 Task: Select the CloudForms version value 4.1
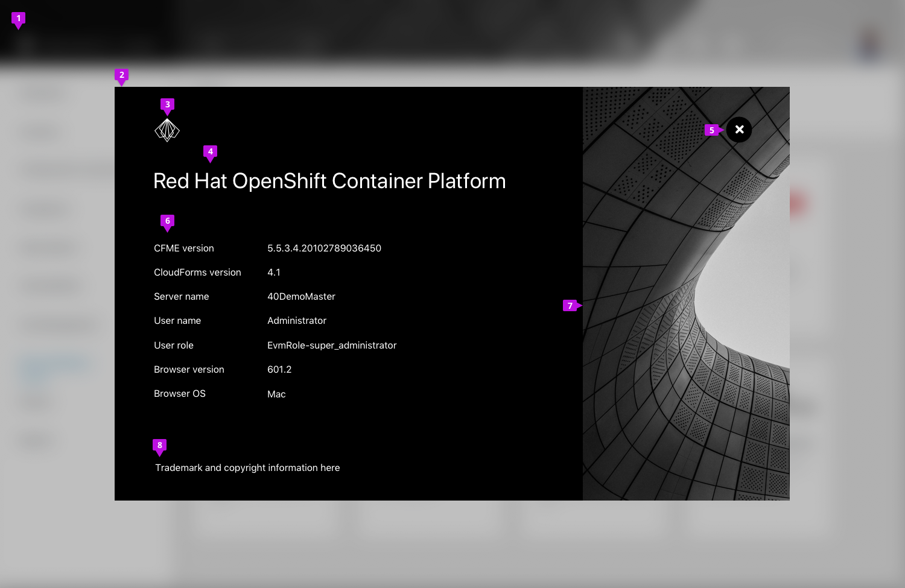pos(274,273)
